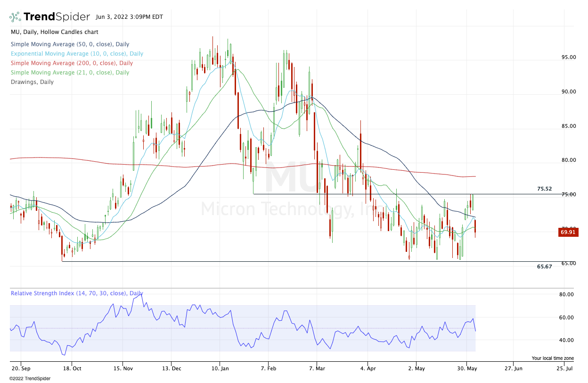
Task: Select the MU, Daily, Hollow Candles chart title
Action: [55, 32]
